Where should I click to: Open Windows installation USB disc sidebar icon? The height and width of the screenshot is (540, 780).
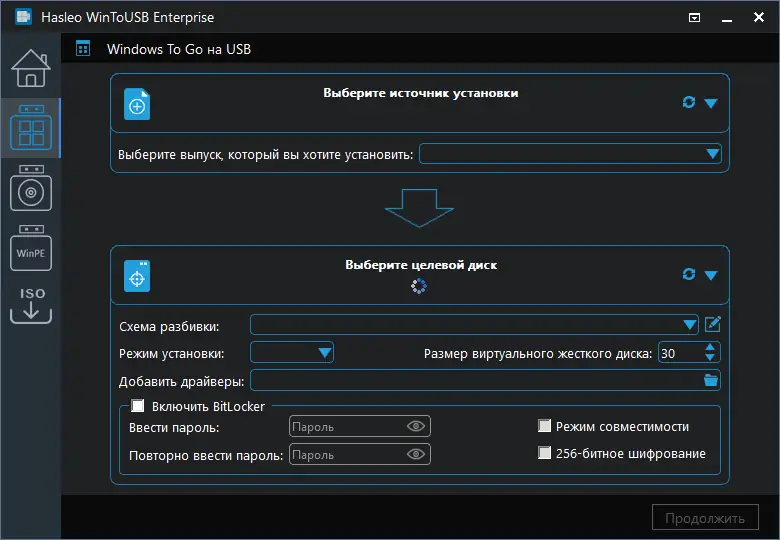(x=31, y=188)
